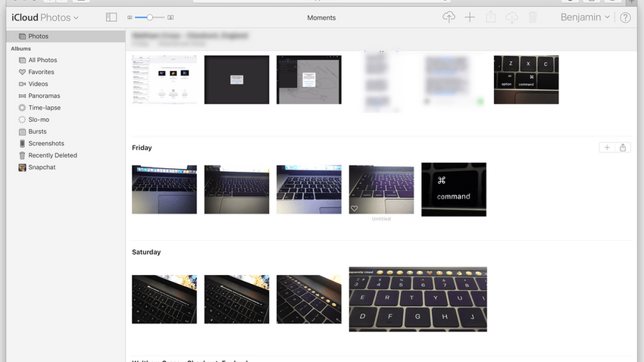Toggle the sidebar visibility icon

pos(111,17)
